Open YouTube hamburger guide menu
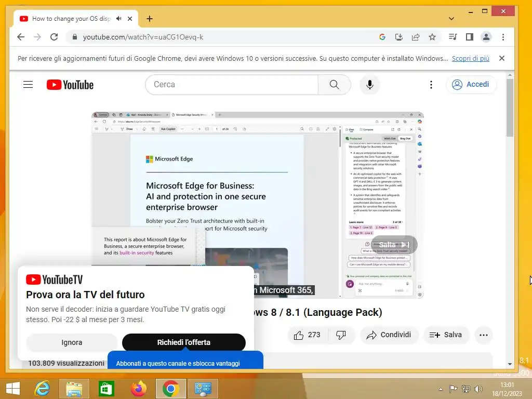This screenshot has width=532, height=399. [28, 85]
